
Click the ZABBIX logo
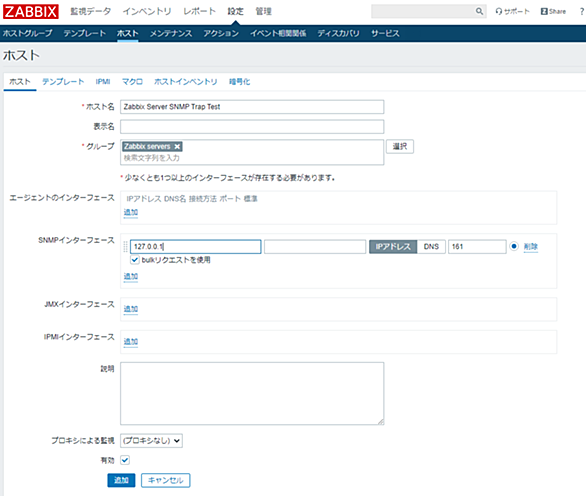point(31,12)
